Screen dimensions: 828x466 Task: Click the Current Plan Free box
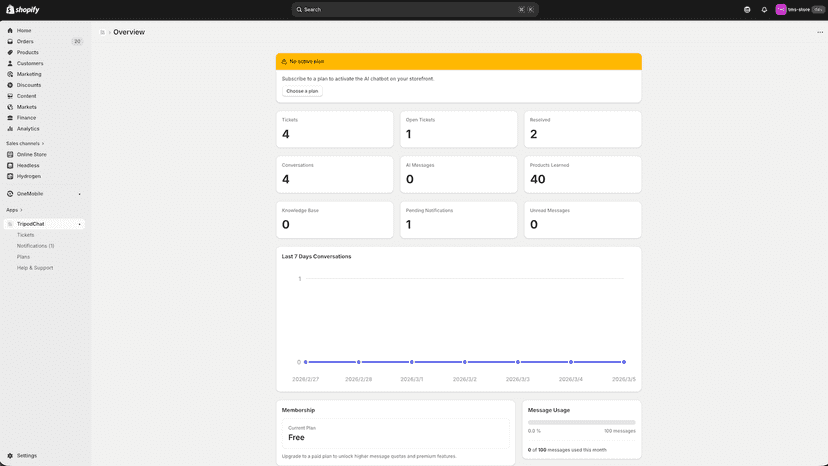(x=396, y=433)
